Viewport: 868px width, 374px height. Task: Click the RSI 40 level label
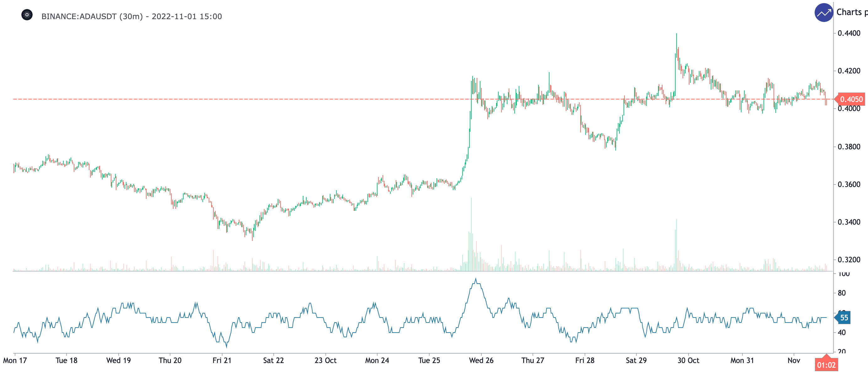click(x=841, y=333)
